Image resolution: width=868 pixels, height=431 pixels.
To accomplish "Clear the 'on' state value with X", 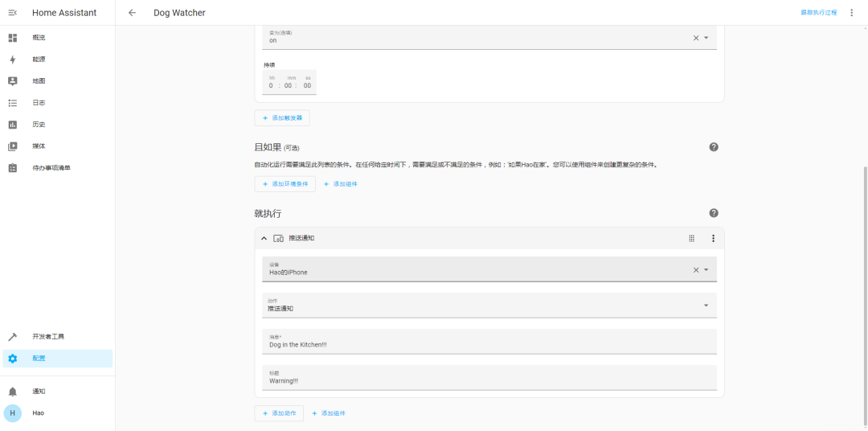I will point(696,38).
